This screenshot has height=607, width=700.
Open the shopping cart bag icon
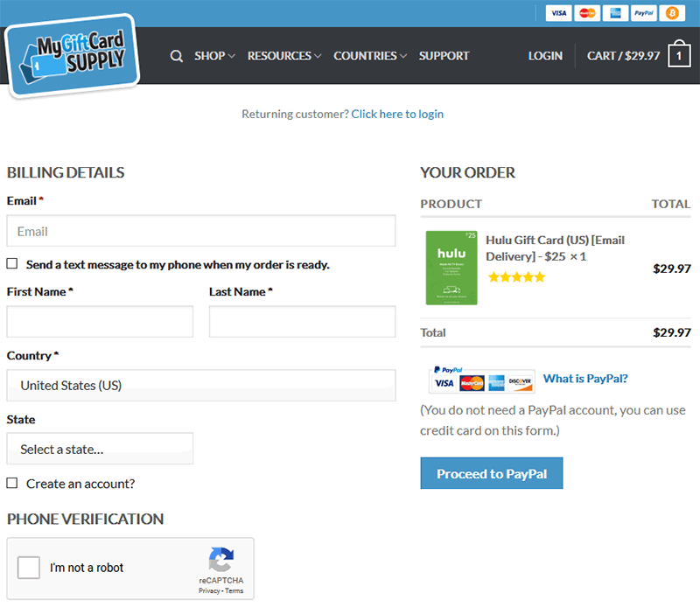click(x=679, y=54)
